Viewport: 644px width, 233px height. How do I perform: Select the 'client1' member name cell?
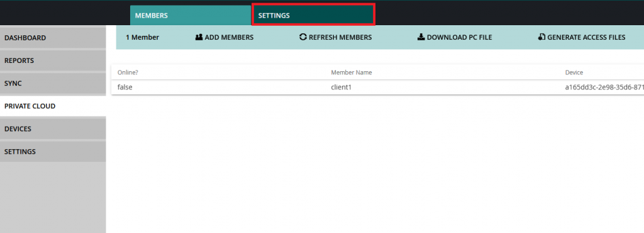pyautogui.click(x=341, y=87)
